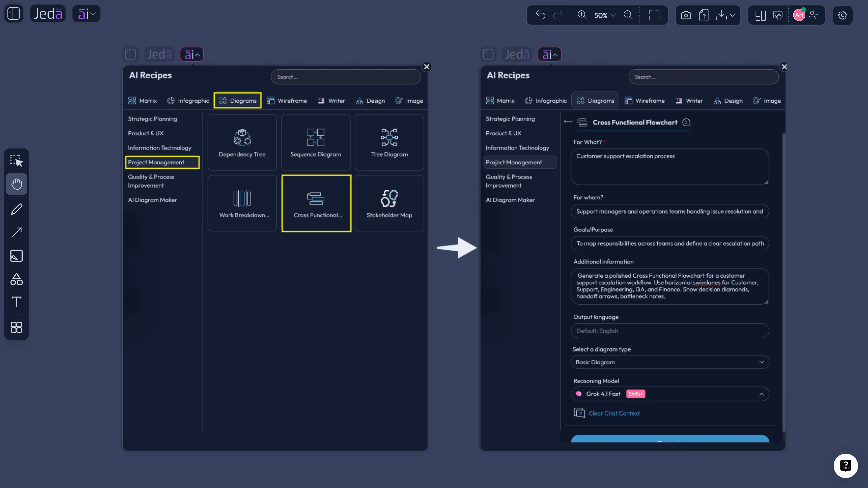Toggle the sidebar panel icon in top bar

click(14, 14)
